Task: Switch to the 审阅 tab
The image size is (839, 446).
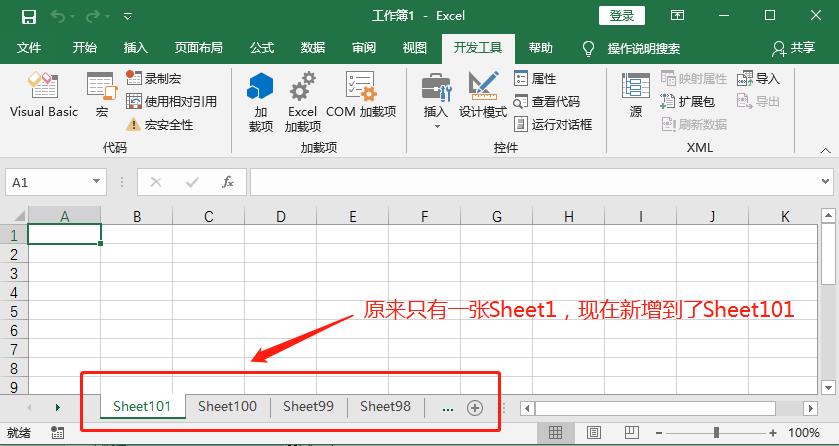Action: pos(364,48)
